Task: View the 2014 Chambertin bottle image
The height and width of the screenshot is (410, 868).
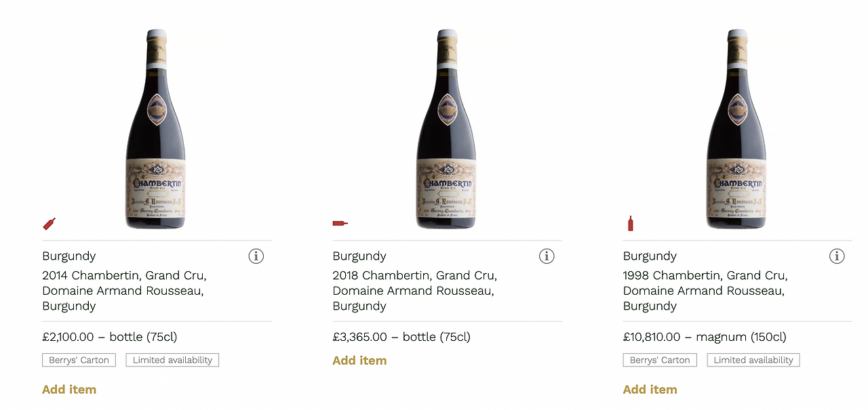Action: 156,129
